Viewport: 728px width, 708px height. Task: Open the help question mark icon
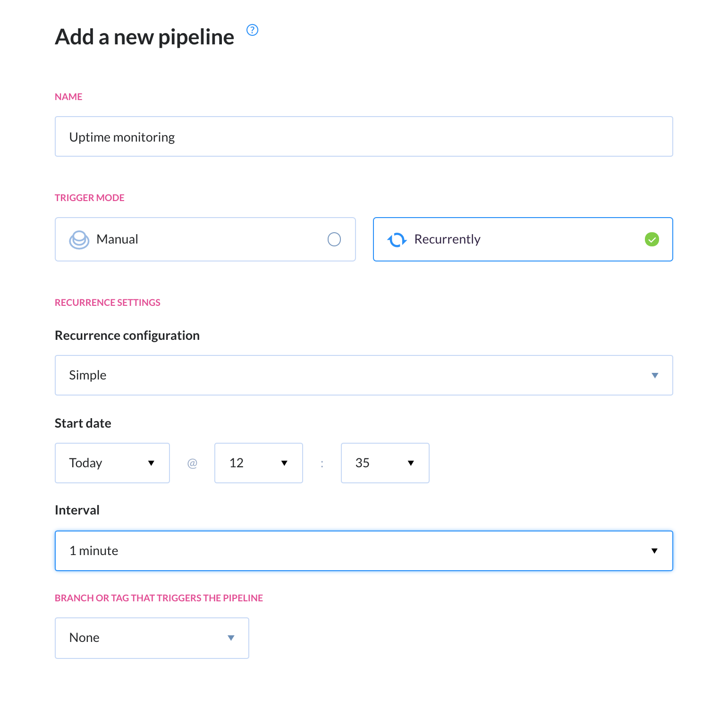pyautogui.click(x=253, y=30)
